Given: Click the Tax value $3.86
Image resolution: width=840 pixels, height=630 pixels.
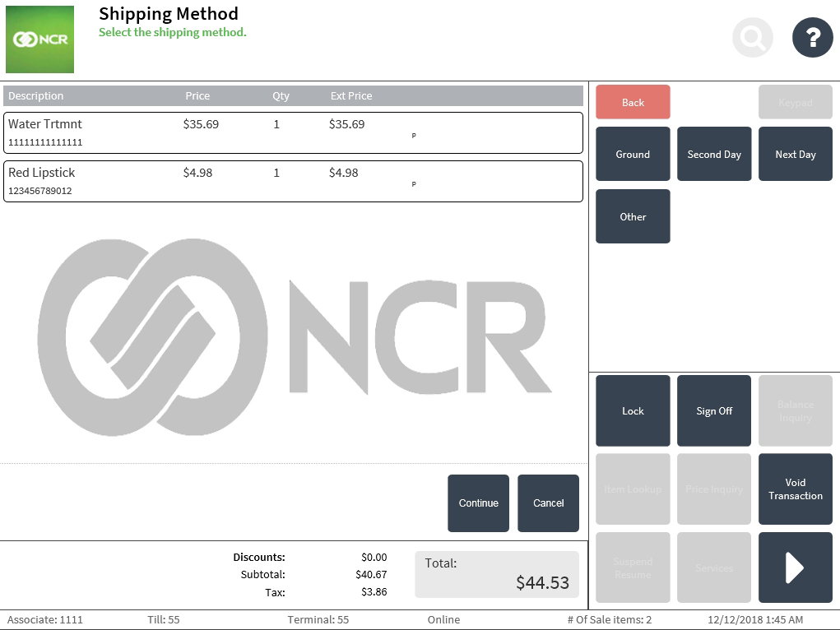Looking at the screenshot, I should (x=374, y=592).
